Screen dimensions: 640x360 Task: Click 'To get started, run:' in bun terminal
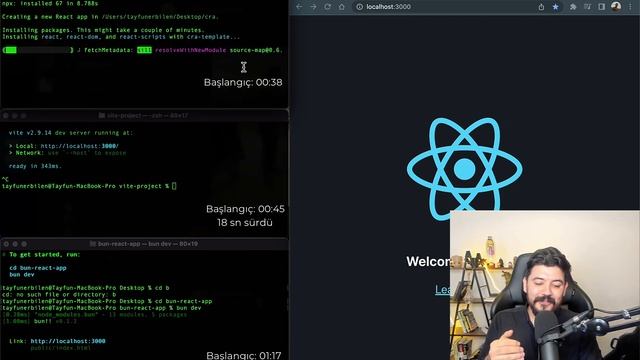[45, 254]
